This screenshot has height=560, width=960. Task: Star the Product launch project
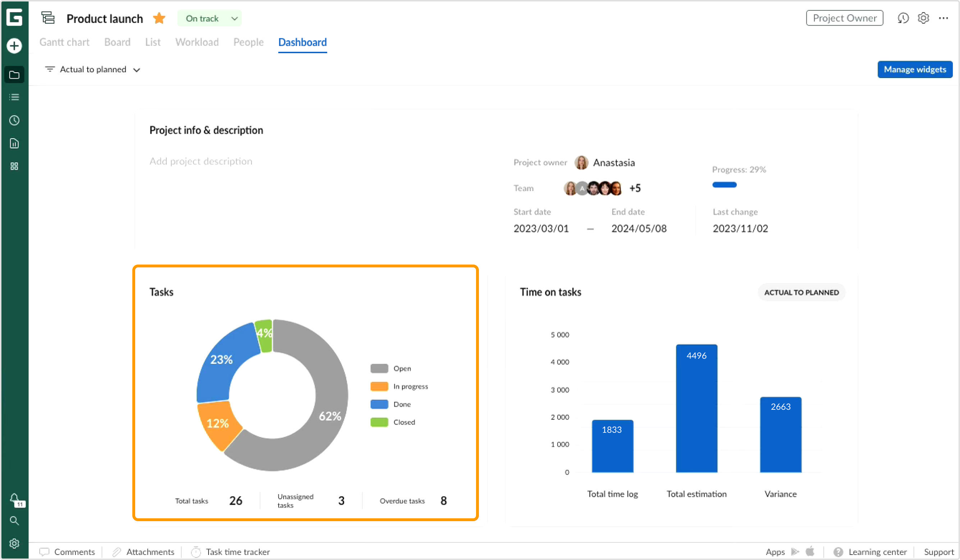click(159, 18)
